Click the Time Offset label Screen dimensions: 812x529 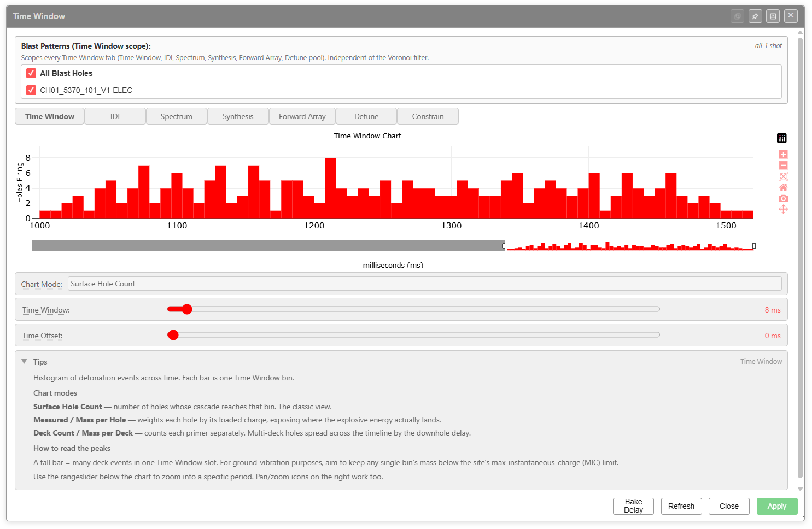(42, 336)
